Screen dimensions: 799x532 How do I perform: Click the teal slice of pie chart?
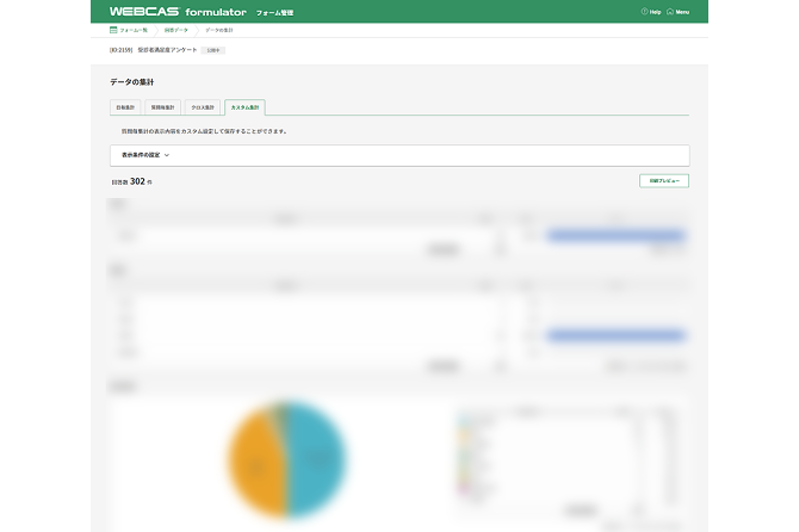point(317,460)
